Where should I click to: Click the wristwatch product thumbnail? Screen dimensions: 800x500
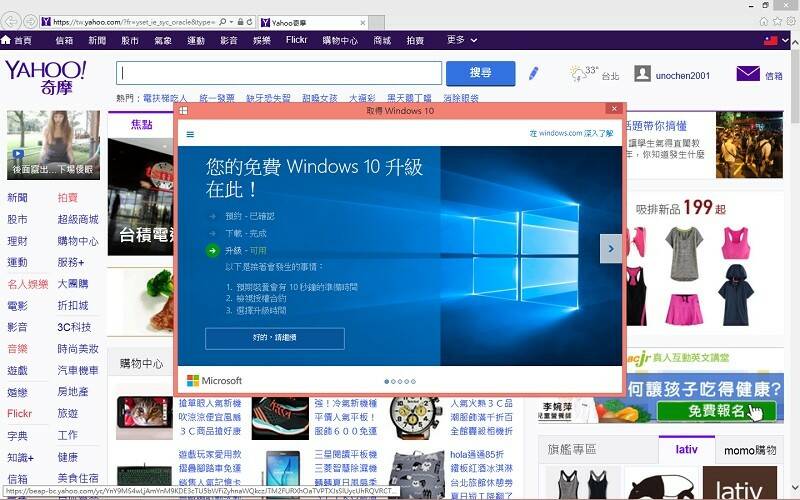click(415, 418)
